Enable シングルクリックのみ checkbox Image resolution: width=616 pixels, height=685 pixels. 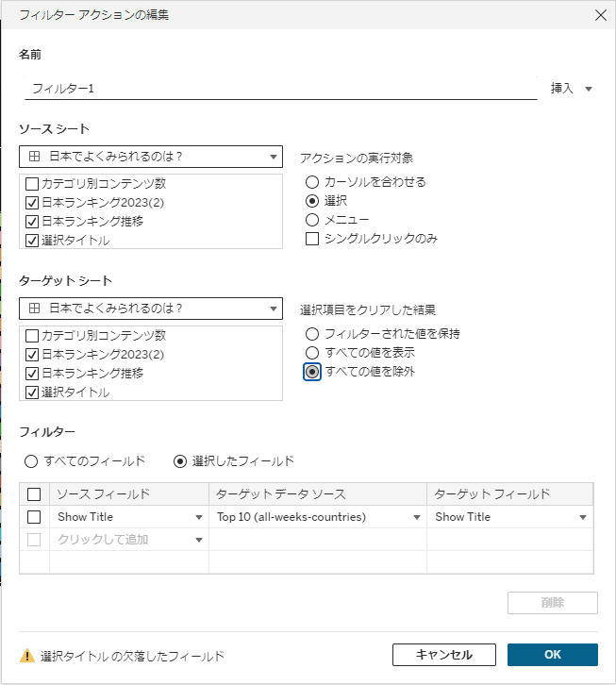click(x=312, y=239)
